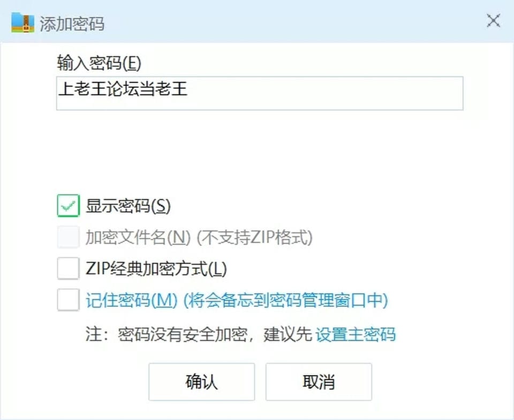Click the ZIP经典加密方式(L) label text
514x420 pixels.
click(156, 269)
